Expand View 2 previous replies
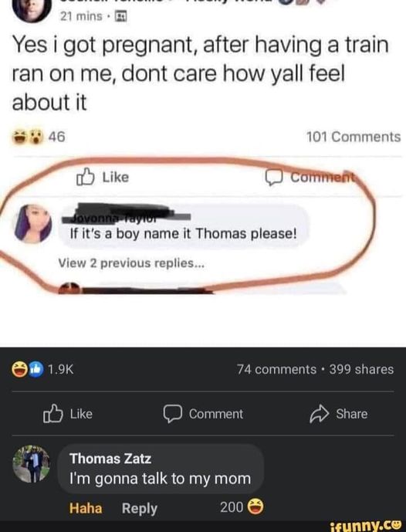This screenshot has width=406, height=532. click(x=131, y=263)
